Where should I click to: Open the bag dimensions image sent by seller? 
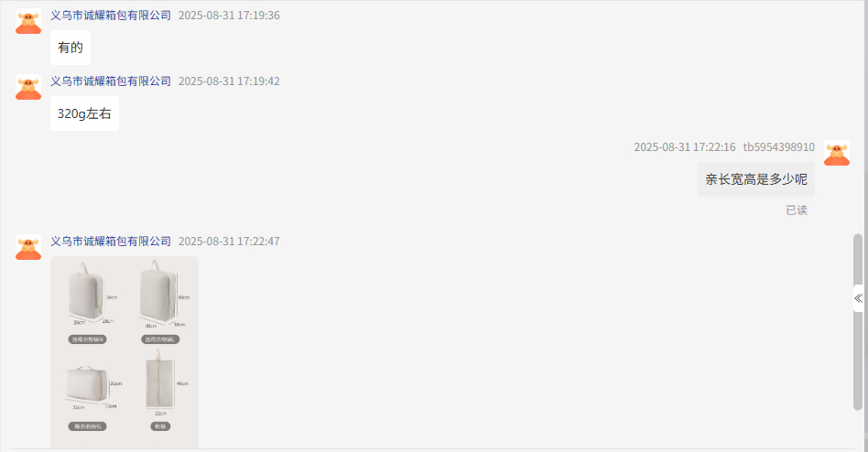point(125,352)
